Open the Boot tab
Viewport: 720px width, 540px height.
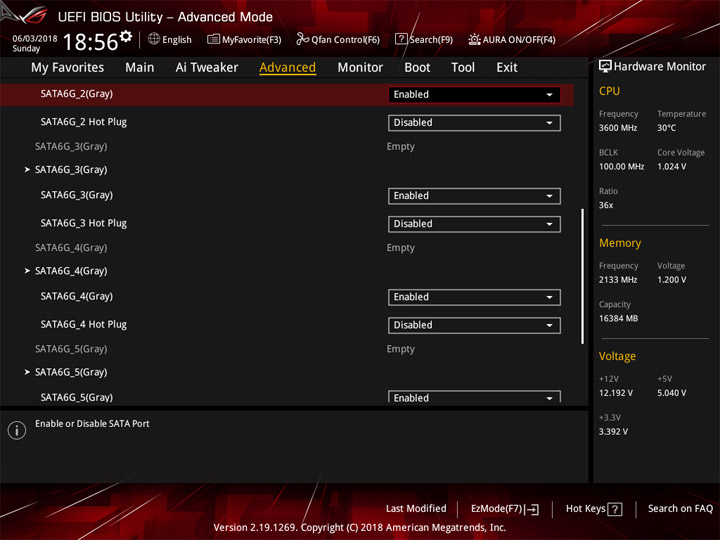pyautogui.click(x=417, y=68)
